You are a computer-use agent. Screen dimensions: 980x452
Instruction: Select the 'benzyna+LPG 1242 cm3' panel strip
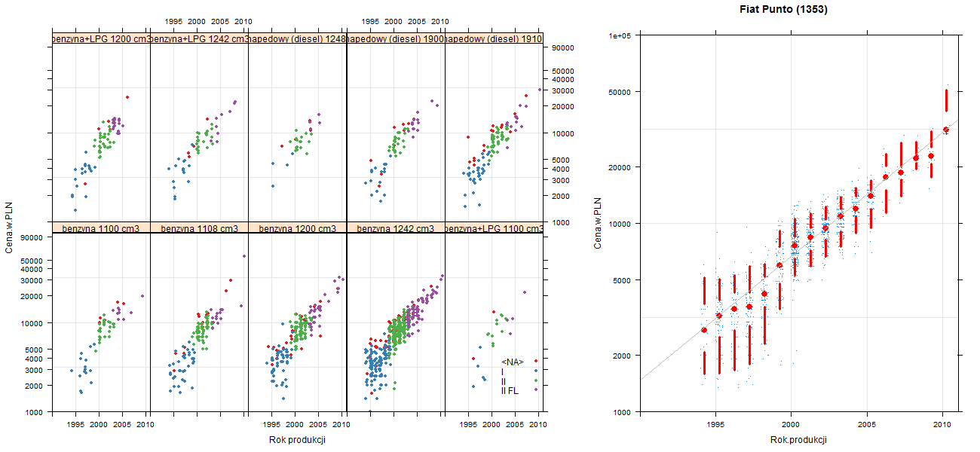pos(199,38)
